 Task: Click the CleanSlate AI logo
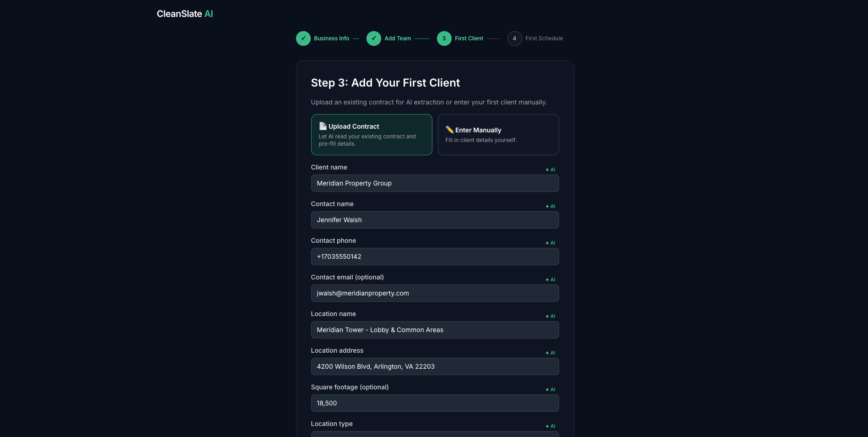[184, 14]
